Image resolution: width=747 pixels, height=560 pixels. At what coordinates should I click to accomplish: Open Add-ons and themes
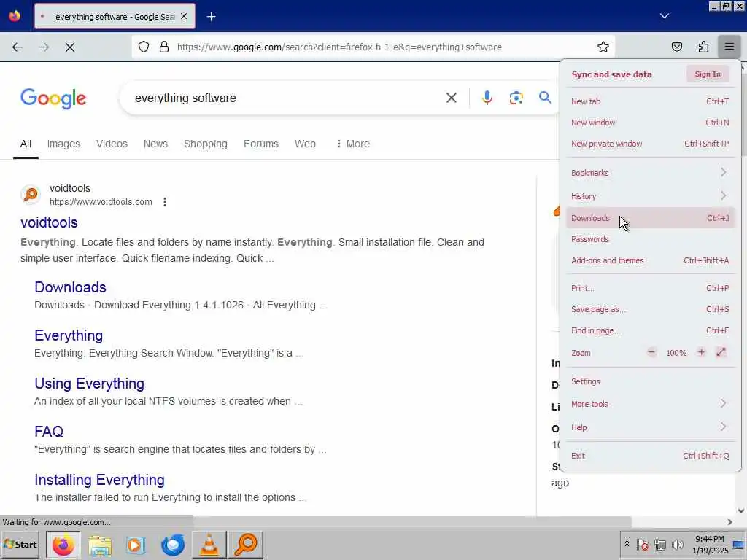tap(650, 260)
